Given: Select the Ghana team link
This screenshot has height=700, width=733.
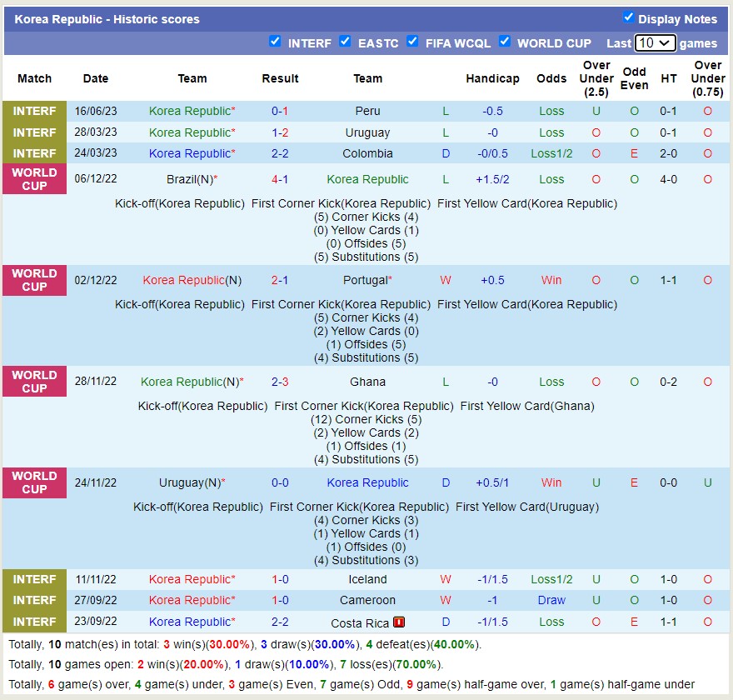Looking at the screenshot, I should (367, 382).
